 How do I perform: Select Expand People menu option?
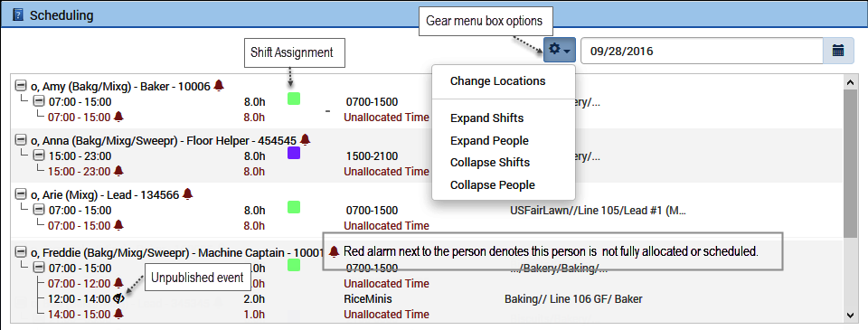click(x=489, y=141)
